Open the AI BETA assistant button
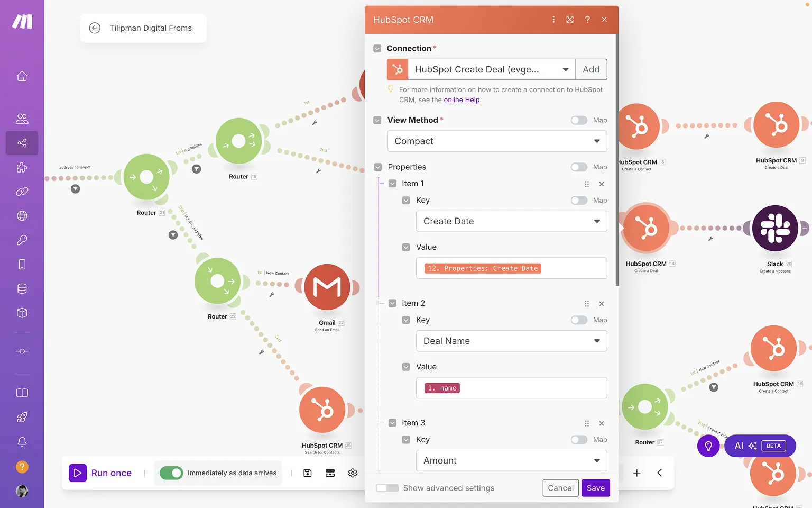The image size is (812, 508). click(x=760, y=446)
